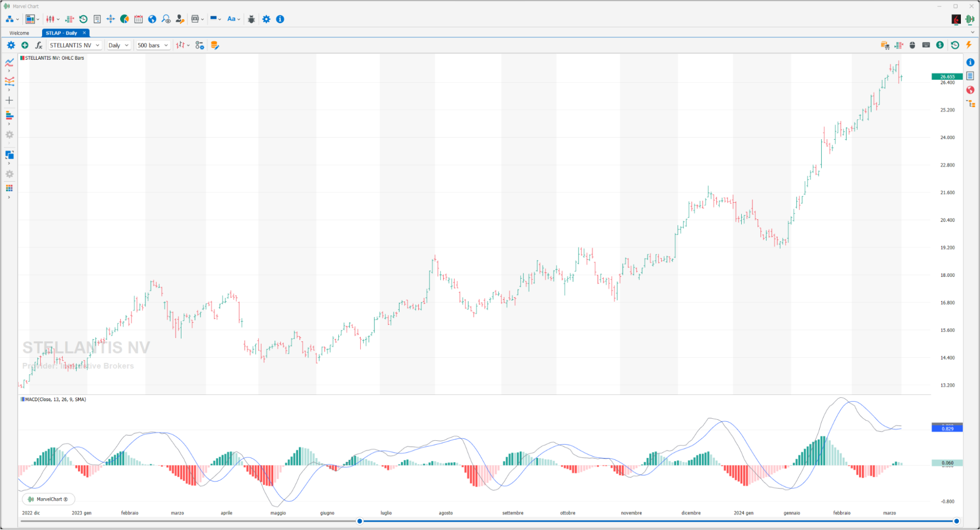Image resolution: width=980 pixels, height=530 pixels.
Task: Open the tree structure icon on right sidebar
Action: (x=971, y=103)
